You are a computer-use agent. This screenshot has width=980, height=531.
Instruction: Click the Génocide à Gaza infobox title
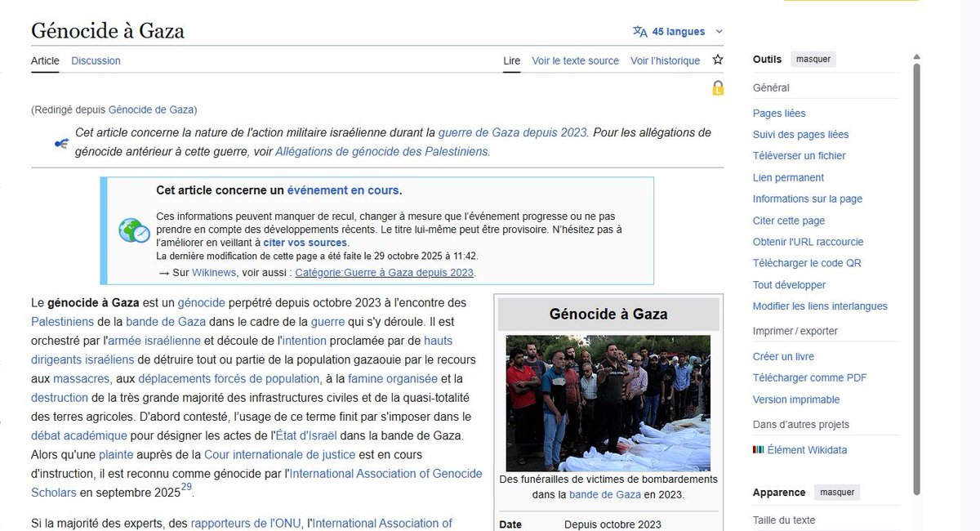[x=608, y=314]
